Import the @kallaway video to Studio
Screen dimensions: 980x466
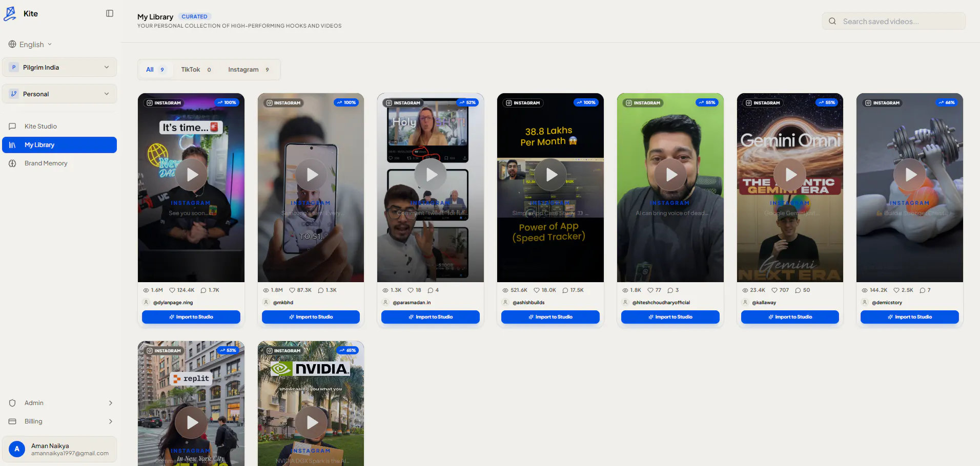[x=790, y=317]
